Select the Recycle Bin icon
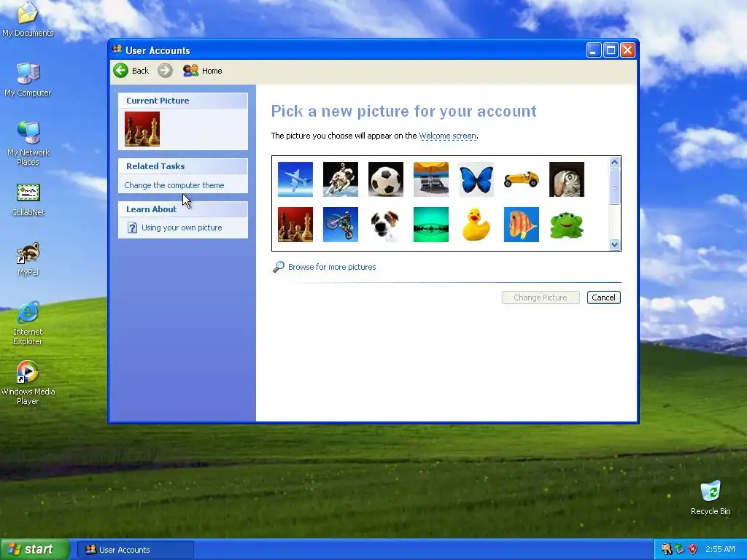 click(x=711, y=497)
